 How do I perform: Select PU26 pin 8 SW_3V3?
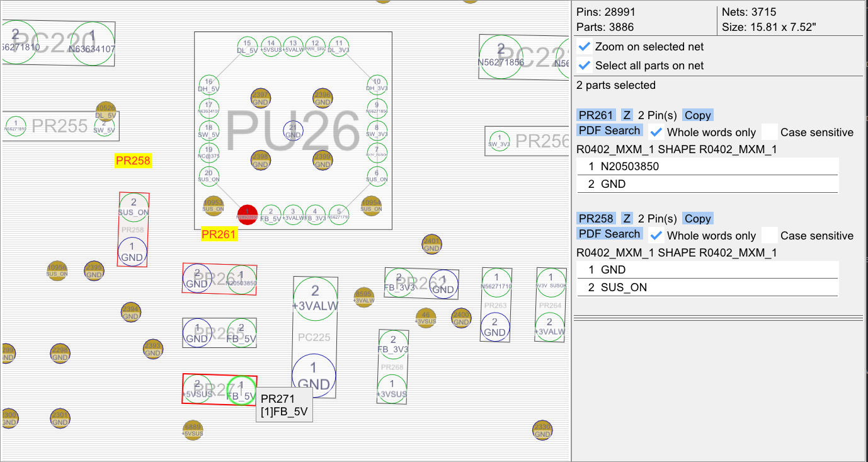point(377,130)
